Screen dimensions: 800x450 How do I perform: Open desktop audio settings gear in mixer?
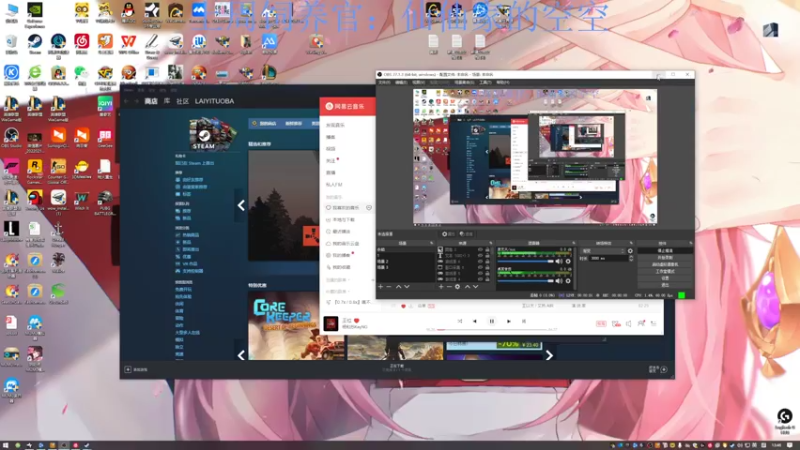pos(568,261)
